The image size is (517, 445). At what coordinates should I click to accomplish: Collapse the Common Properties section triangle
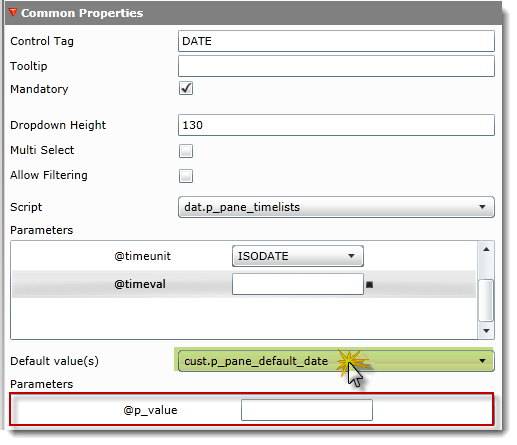point(13,13)
